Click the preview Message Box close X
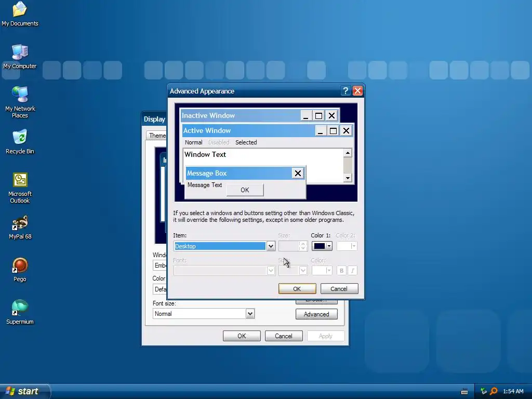532x399 pixels. 298,174
